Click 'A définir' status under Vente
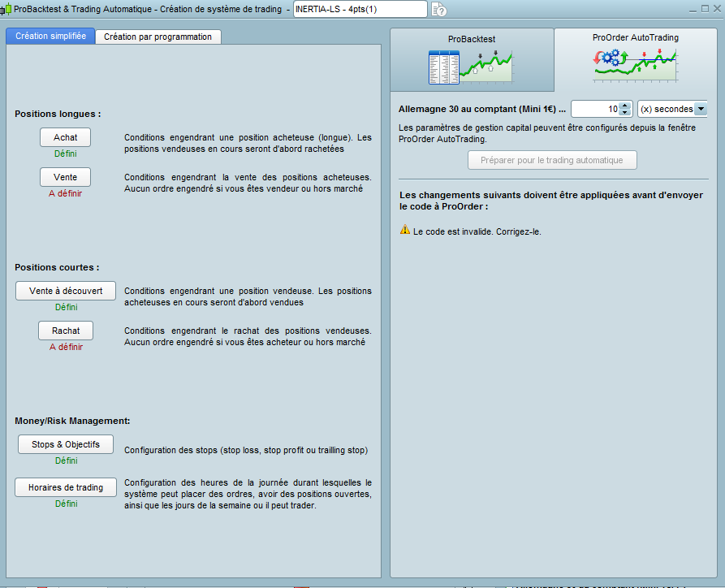Viewport: 725px width, 588px height. click(x=65, y=193)
